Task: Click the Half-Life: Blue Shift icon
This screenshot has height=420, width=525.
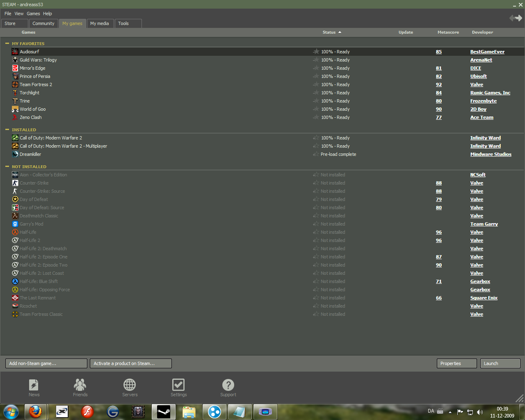Action: click(15, 281)
